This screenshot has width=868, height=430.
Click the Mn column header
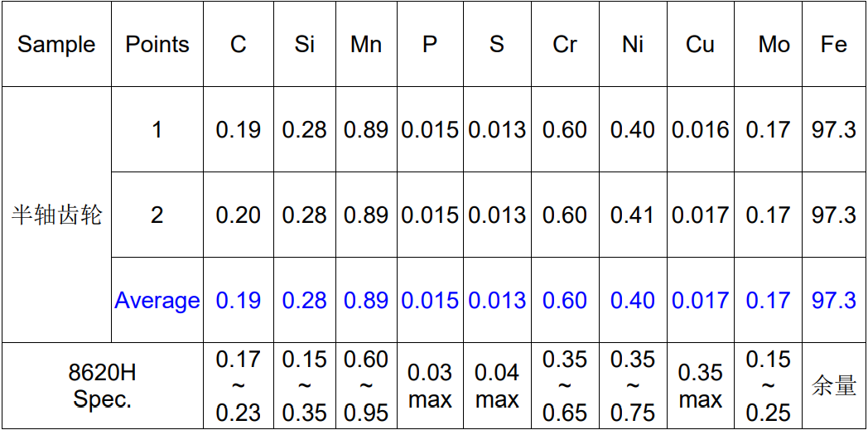[x=366, y=45]
